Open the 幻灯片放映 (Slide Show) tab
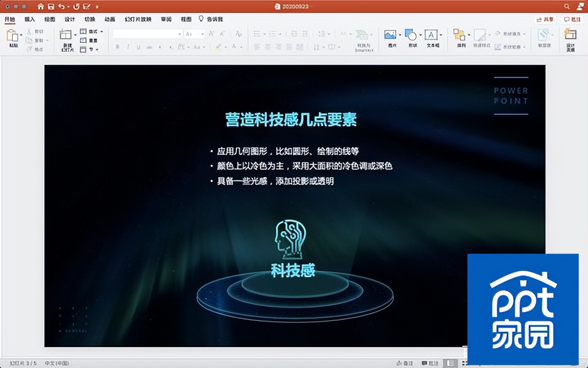588x368 pixels. 138,19
